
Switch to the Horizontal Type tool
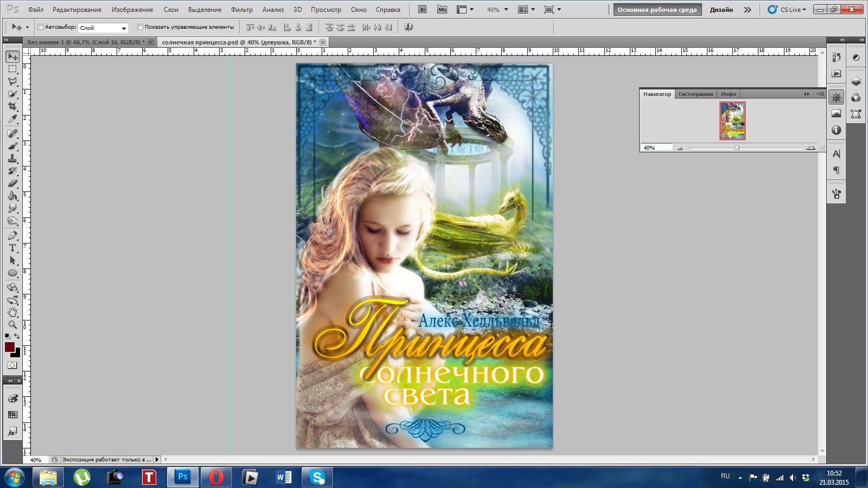tap(12, 248)
